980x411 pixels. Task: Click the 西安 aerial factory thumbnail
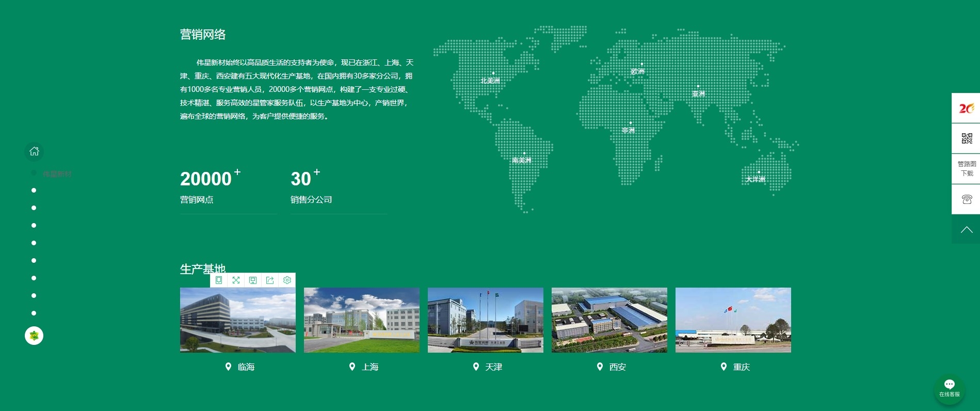click(x=609, y=320)
